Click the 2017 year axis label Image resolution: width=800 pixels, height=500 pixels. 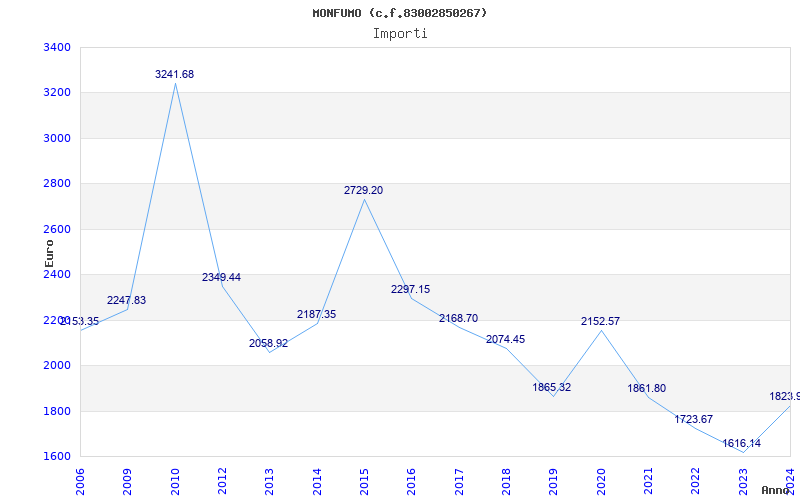[x=459, y=481]
